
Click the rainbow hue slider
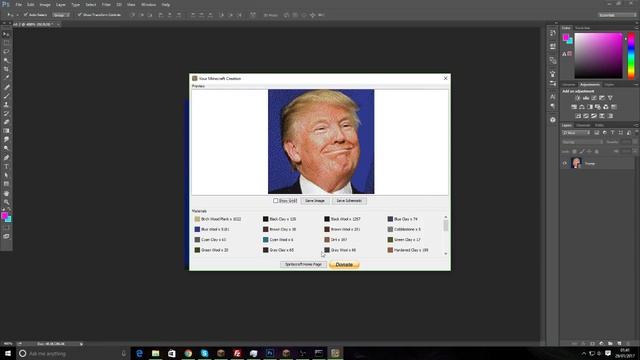point(631,56)
